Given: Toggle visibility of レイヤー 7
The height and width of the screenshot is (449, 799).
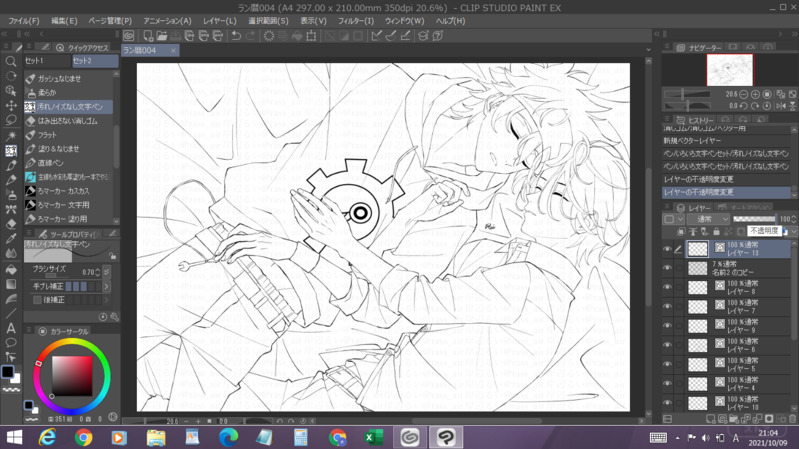Looking at the screenshot, I should (667, 307).
